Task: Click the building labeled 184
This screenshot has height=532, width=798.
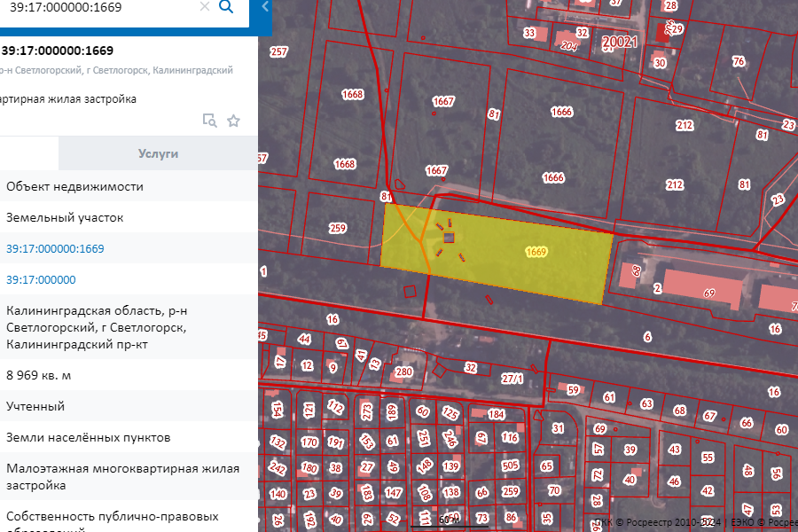Action: 492,412
